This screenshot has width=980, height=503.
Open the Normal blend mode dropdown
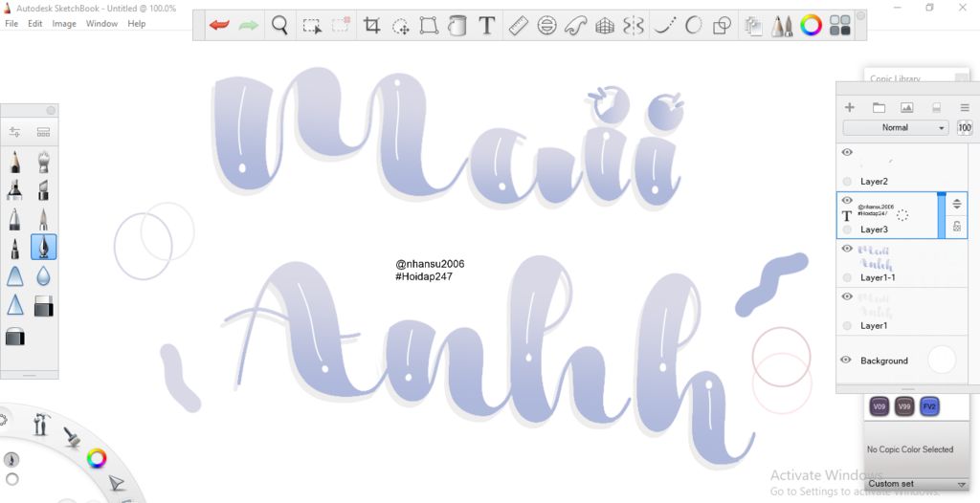[895, 127]
